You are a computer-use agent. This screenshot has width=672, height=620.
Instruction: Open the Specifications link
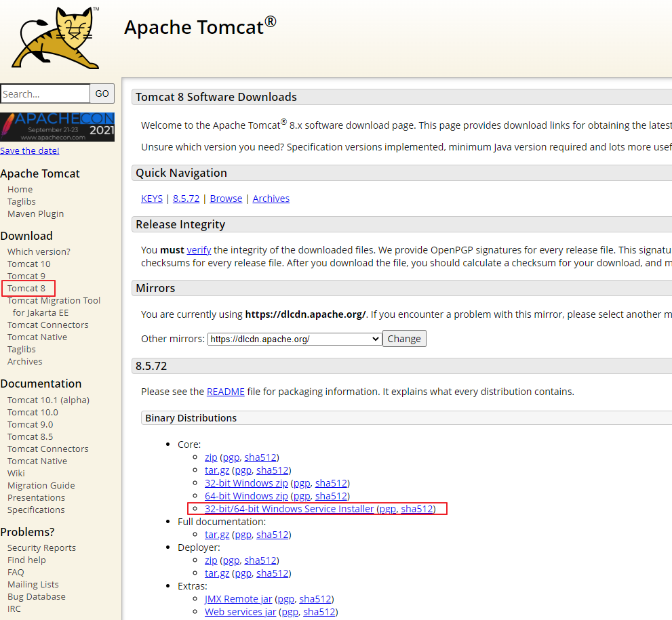[36, 510]
